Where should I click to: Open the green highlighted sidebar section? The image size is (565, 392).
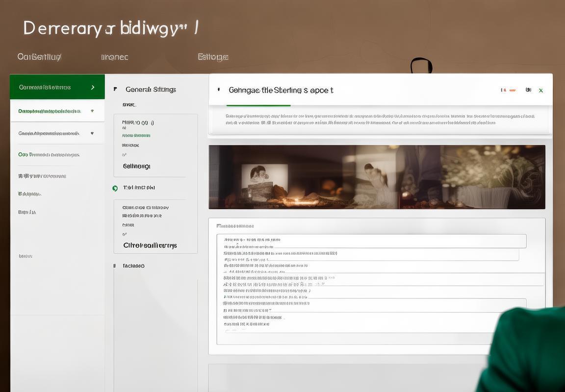(49, 87)
